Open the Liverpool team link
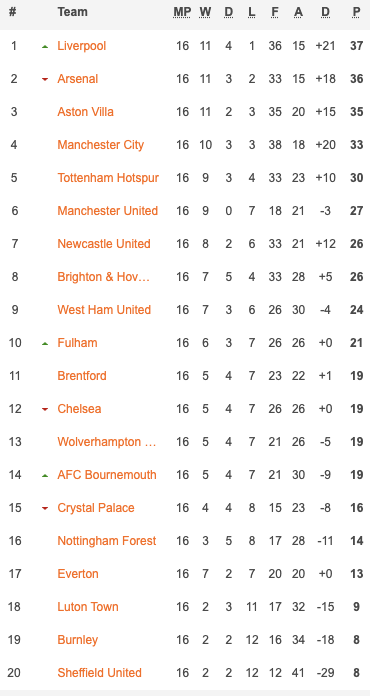This screenshot has height=696, width=370. [82, 46]
